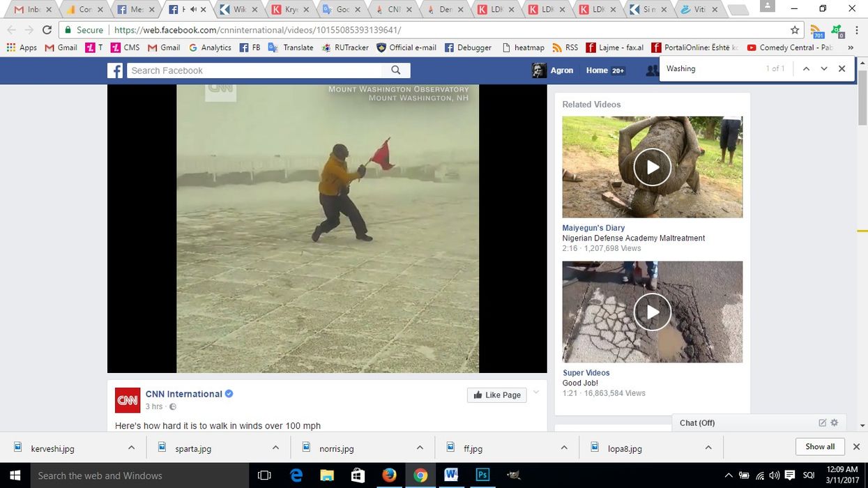Expand the bookmarks overflow chevron
Screen dimensions: 868x488
click(x=850, y=47)
